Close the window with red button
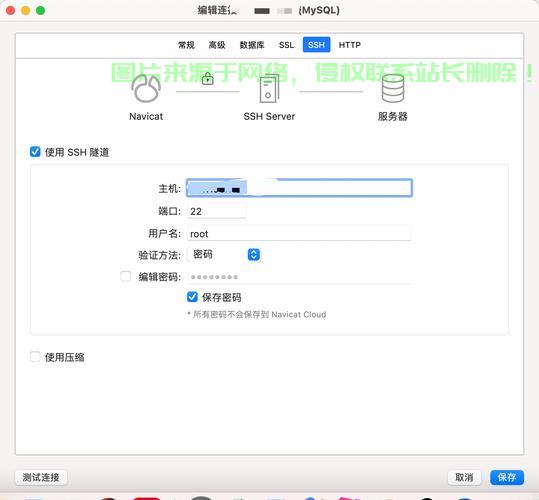Image resolution: width=539 pixels, height=500 pixels. click(x=10, y=11)
